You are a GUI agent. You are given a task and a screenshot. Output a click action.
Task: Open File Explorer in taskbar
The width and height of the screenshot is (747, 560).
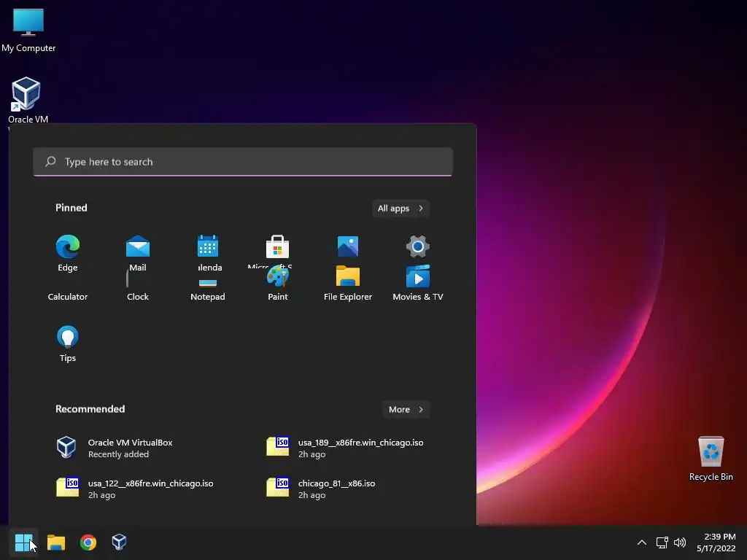[x=55, y=542]
